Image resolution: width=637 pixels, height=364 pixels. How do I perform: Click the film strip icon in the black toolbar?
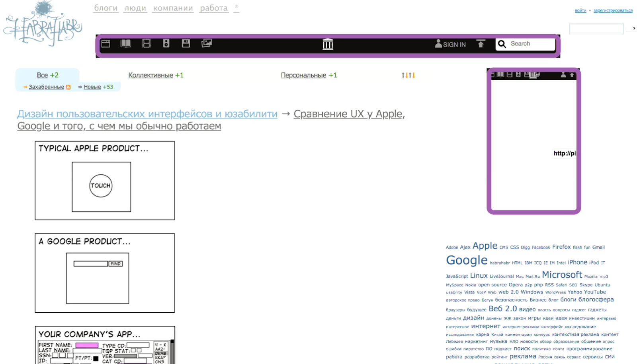tap(147, 43)
